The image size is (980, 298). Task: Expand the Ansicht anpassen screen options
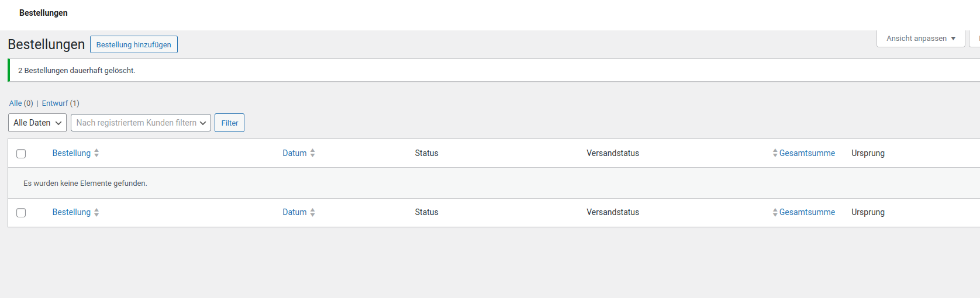[920, 39]
